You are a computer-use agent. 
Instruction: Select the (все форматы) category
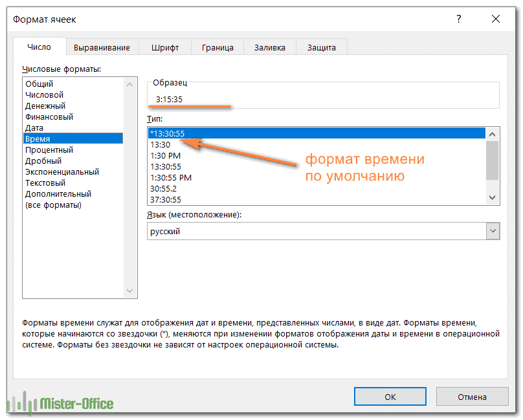pyautogui.click(x=73, y=205)
